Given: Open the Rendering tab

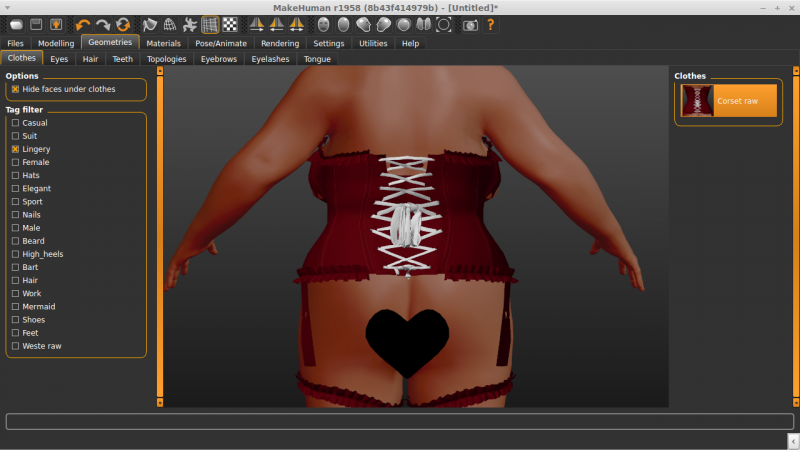Looking at the screenshot, I should click(280, 43).
